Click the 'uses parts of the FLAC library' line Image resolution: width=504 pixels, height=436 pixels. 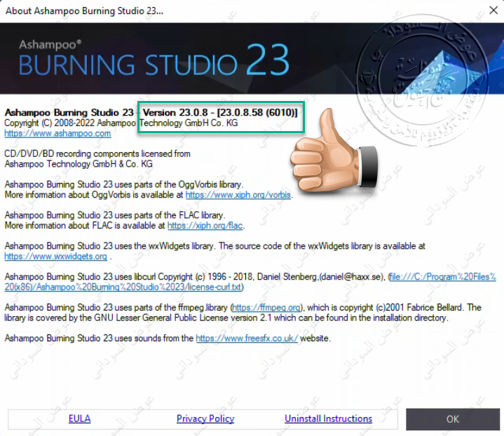pyautogui.click(x=115, y=215)
